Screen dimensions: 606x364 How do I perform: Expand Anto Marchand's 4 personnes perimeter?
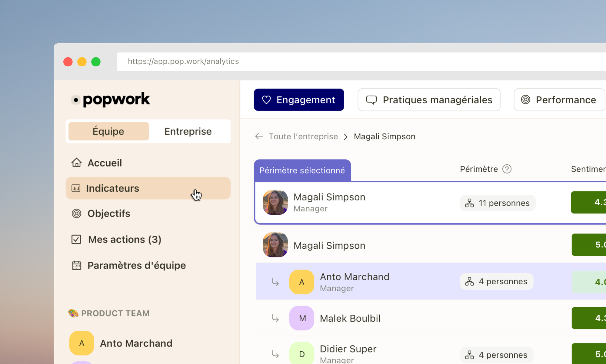click(x=497, y=282)
